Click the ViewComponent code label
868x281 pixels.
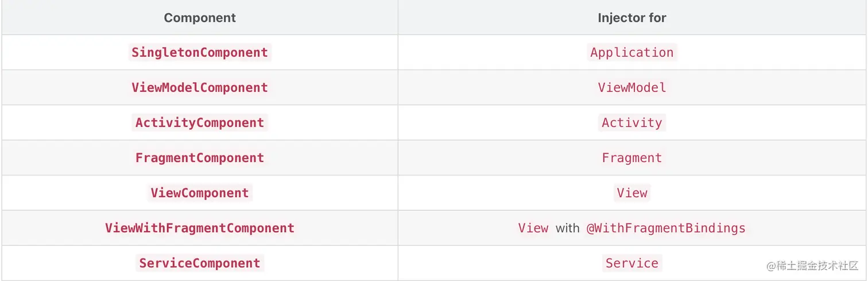tap(200, 193)
